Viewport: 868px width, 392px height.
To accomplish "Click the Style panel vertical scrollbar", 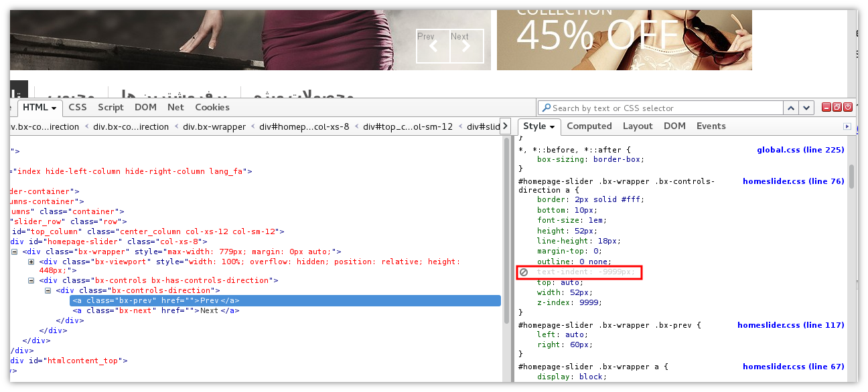I will click(852, 176).
